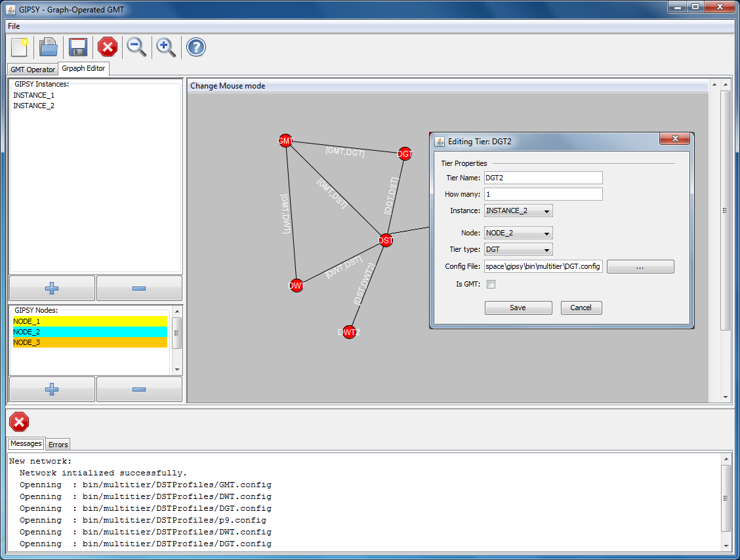Click Cancel in the Editing Tier dialog

coord(581,308)
